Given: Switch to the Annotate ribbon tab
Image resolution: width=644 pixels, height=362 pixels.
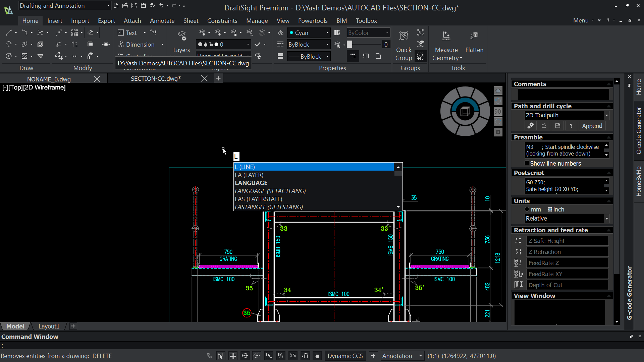Looking at the screenshot, I should 162,20.
